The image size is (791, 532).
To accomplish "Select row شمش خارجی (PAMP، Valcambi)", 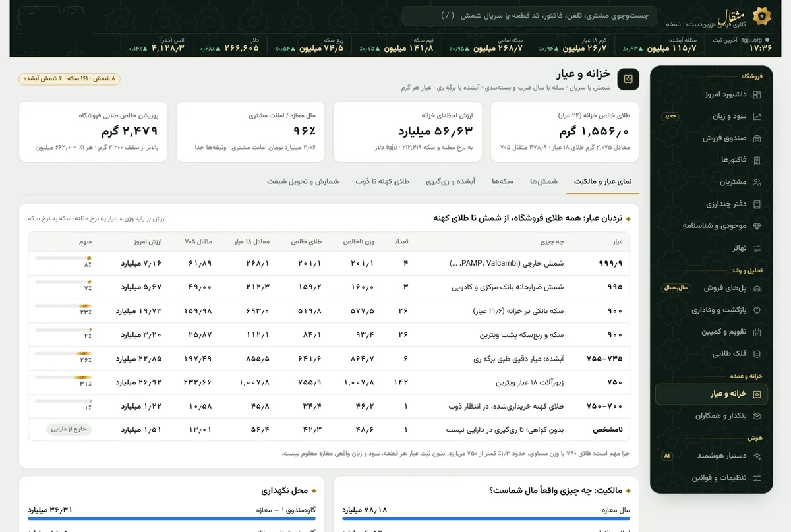I will 329,263.
